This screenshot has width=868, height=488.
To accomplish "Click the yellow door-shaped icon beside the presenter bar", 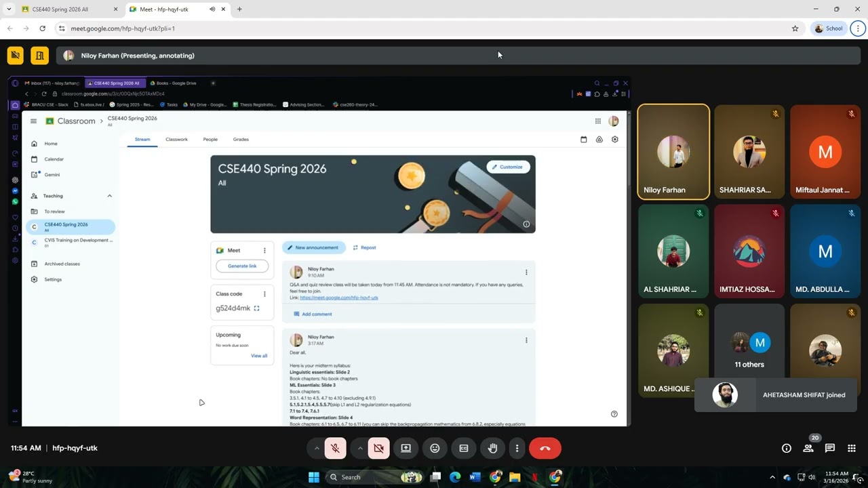I will click(39, 56).
